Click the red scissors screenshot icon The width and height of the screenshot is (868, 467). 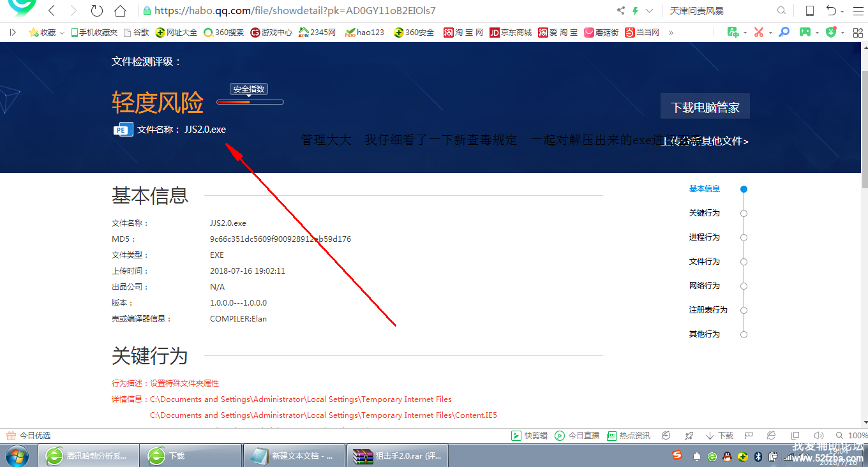click(759, 32)
